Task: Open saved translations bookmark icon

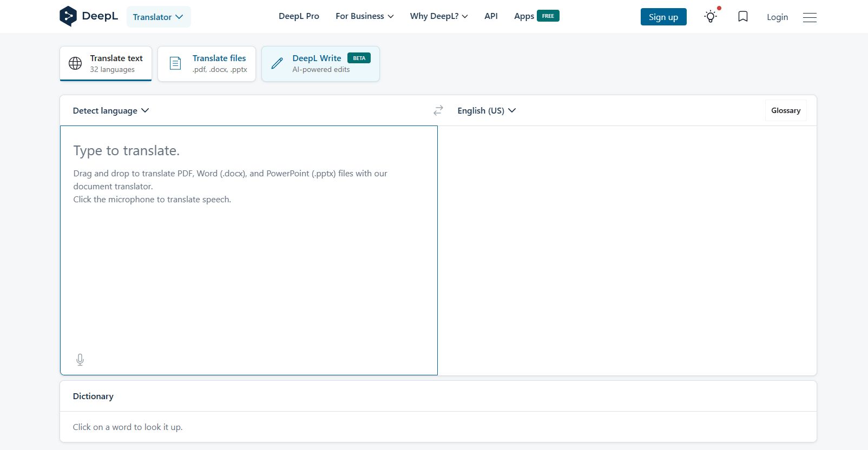Action: (743, 17)
